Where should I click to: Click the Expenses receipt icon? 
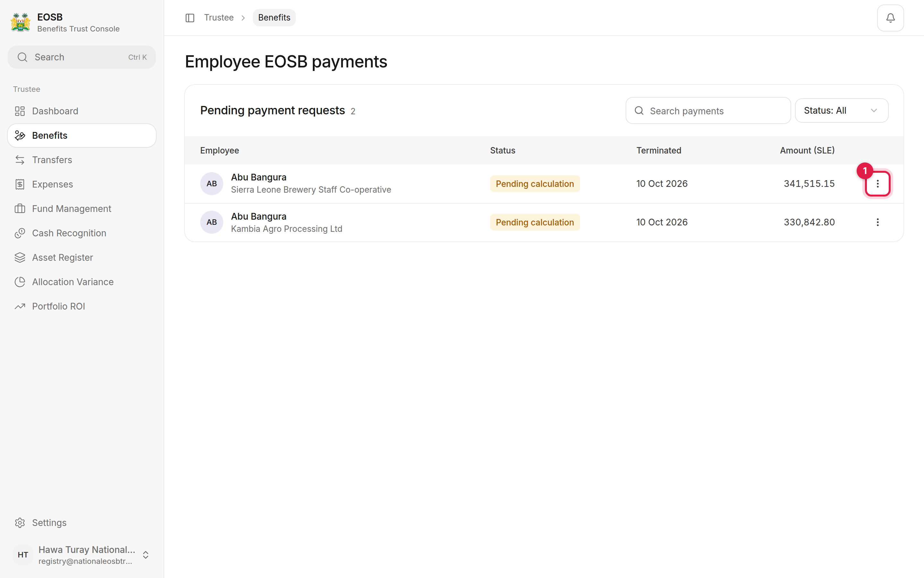pyautogui.click(x=20, y=184)
